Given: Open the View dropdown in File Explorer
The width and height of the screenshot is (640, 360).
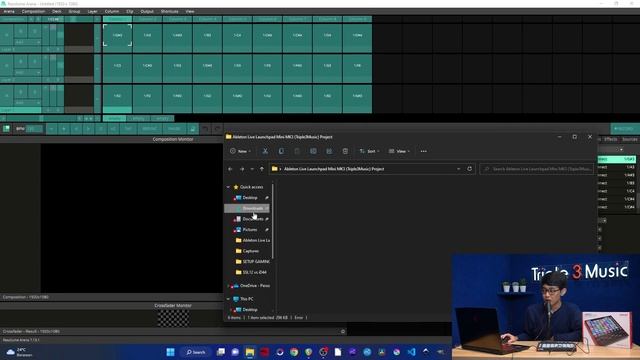Looking at the screenshot, I should coord(400,151).
